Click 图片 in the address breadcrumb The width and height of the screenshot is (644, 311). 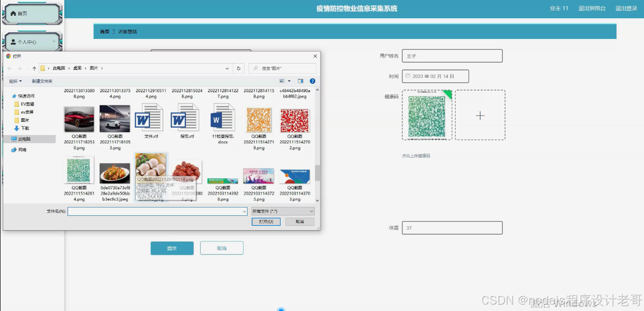point(94,69)
